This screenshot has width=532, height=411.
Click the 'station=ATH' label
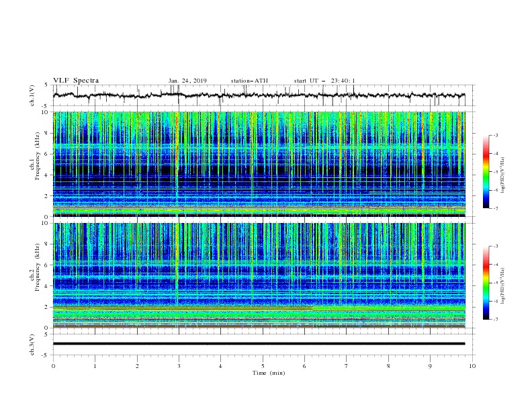pos(249,81)
